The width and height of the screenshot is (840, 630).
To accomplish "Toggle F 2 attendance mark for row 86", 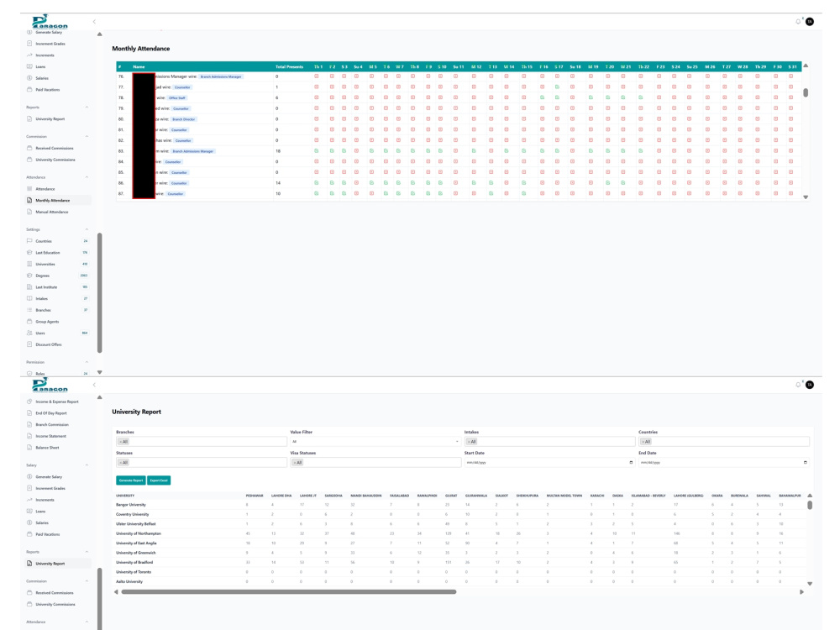I will point(332,182).
